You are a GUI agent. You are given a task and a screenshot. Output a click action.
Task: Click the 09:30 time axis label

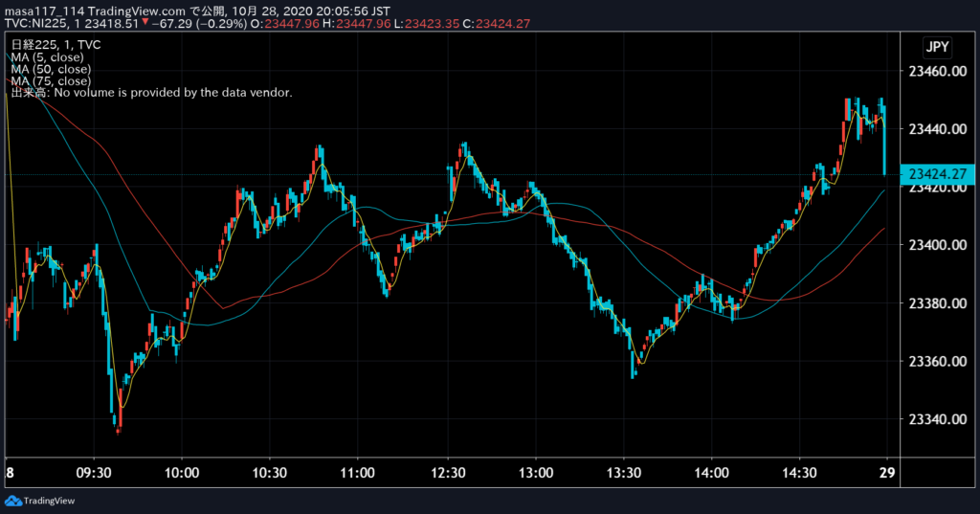coord(94,473)
